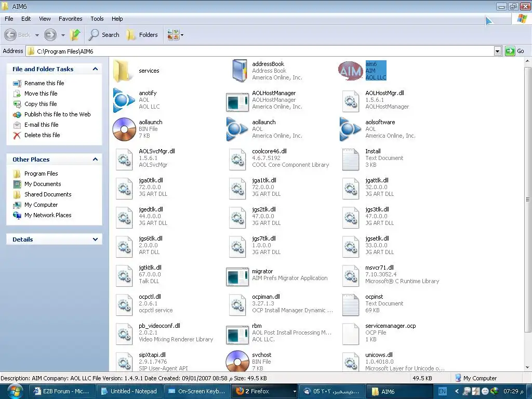Switch to On-Screen Keyboard taskbar button

[x=197, y=391]
